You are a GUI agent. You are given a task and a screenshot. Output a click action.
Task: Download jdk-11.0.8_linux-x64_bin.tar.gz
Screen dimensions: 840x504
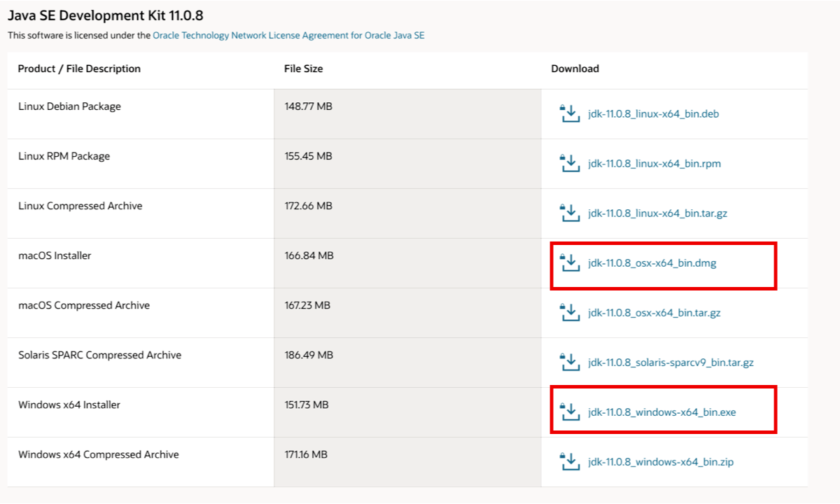pyautogui.click(x=658, y=213)
